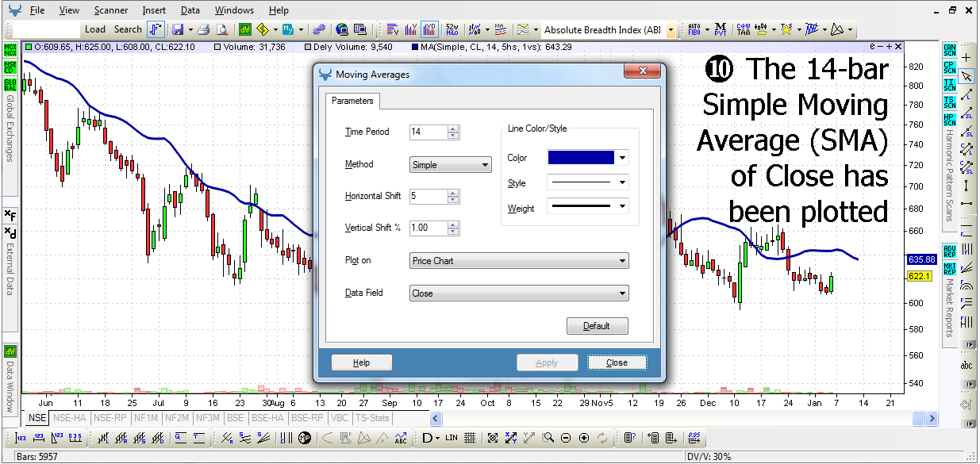Screen dimensions: 980x464
Task: Select the arrow pointer tool
Action: coord(967,76)
